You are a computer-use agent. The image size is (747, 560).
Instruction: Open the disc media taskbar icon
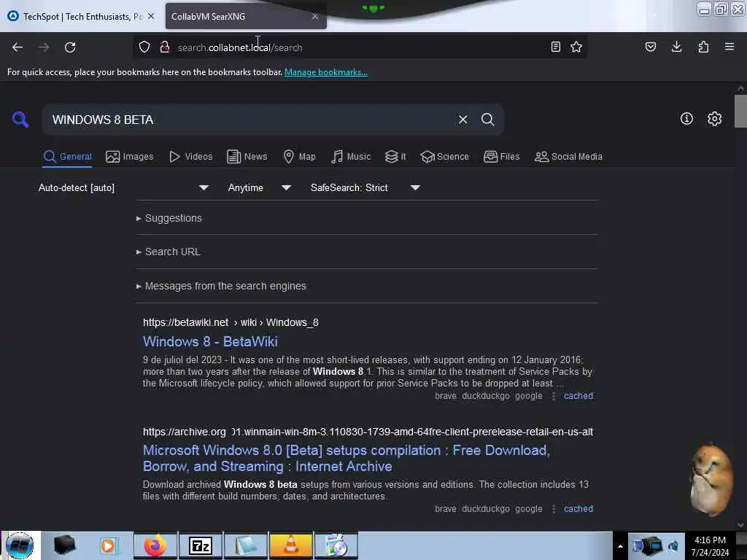pyautogui.click(x=336, y=545)
